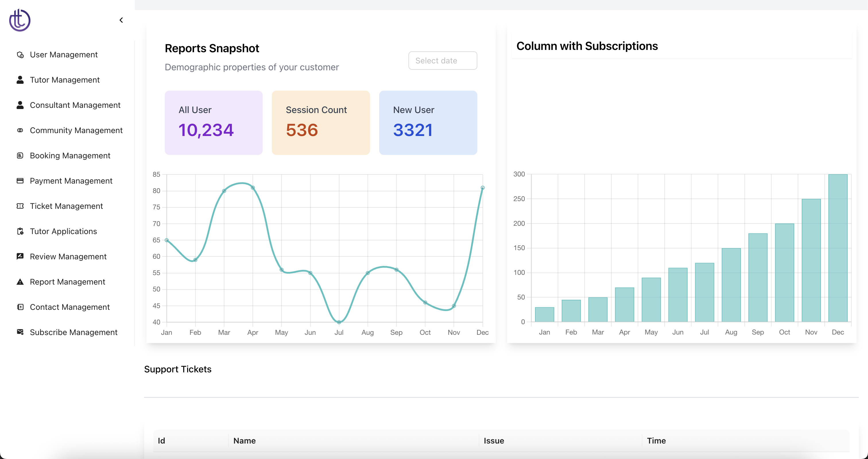Open Review Management via its icon
The image size is (868, 459).
coord(20,256)
